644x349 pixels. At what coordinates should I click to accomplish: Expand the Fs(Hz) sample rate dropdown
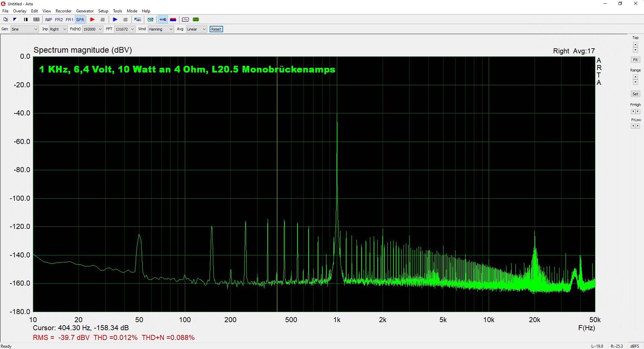point(93,29)
